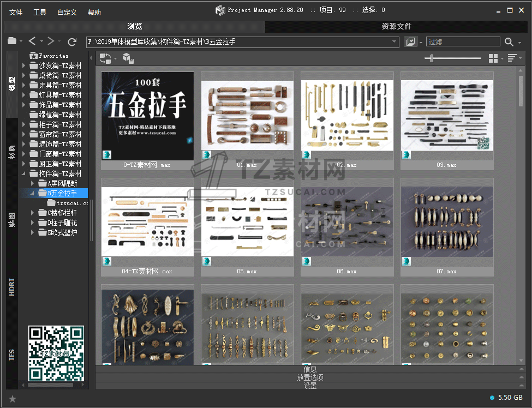Expand the 设置 panel bar
The height and width of the screenshot is (408, 532).
310,386
